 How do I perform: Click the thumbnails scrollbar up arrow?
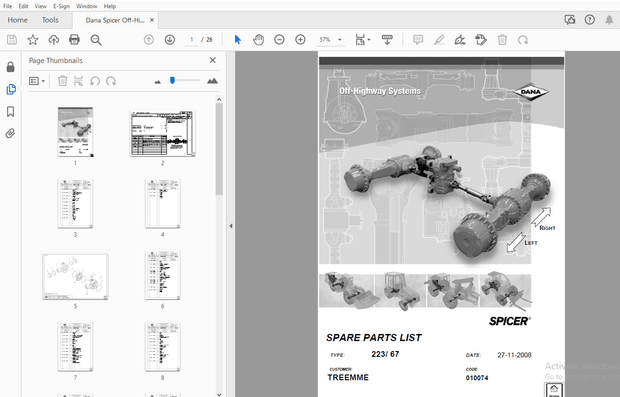pyautogui.click(x=219, y=99)
